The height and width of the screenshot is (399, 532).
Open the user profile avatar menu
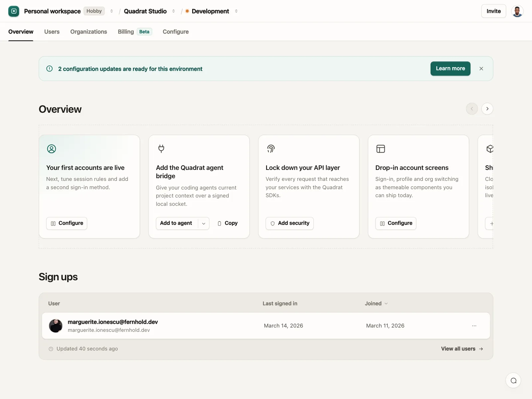517,11
